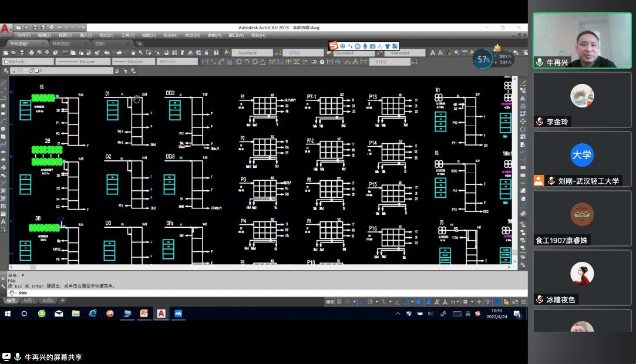Viewport: 636px width, 364px height.
Task: Open Layer Properties Manager icon
Action: point(4,70)
